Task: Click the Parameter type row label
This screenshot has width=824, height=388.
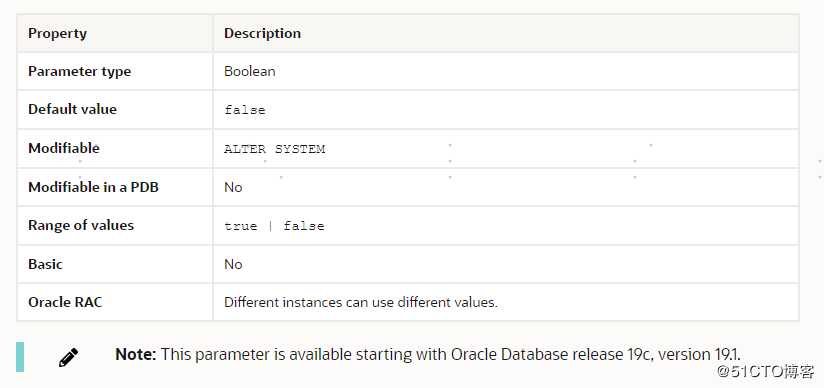Action: coord(79,72)
